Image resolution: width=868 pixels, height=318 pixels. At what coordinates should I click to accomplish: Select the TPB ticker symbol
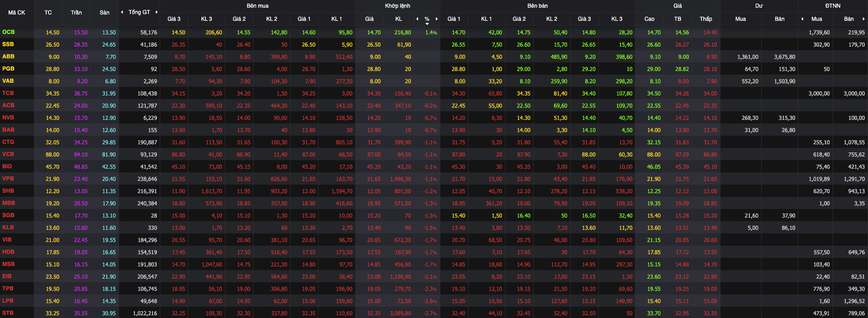point(8,289)
